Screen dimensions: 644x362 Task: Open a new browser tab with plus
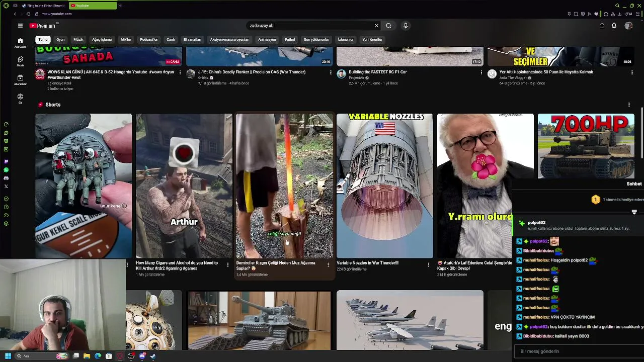tap(120, 6)
